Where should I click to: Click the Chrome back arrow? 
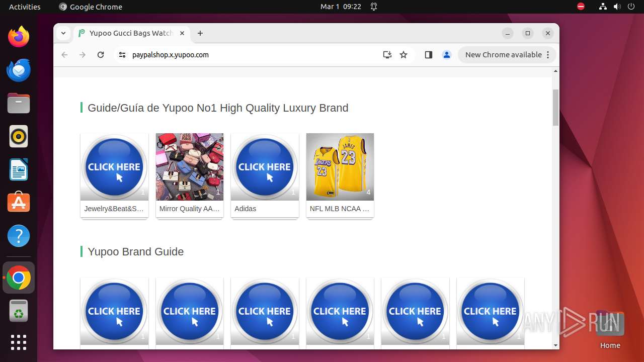pyautogui.click(x=64, y=55)
